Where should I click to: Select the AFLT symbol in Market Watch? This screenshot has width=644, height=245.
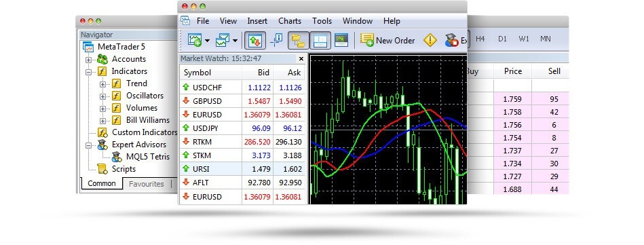point(200,183)
